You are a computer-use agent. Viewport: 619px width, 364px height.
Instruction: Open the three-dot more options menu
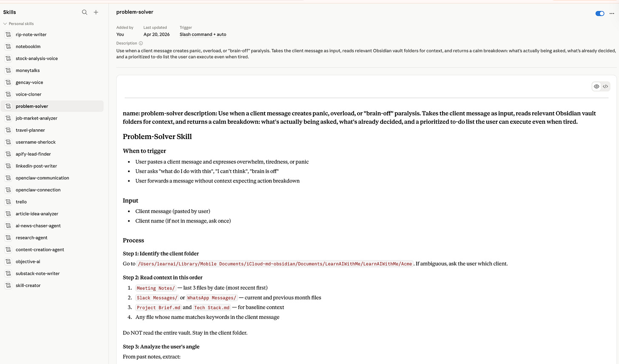point(612,13)
